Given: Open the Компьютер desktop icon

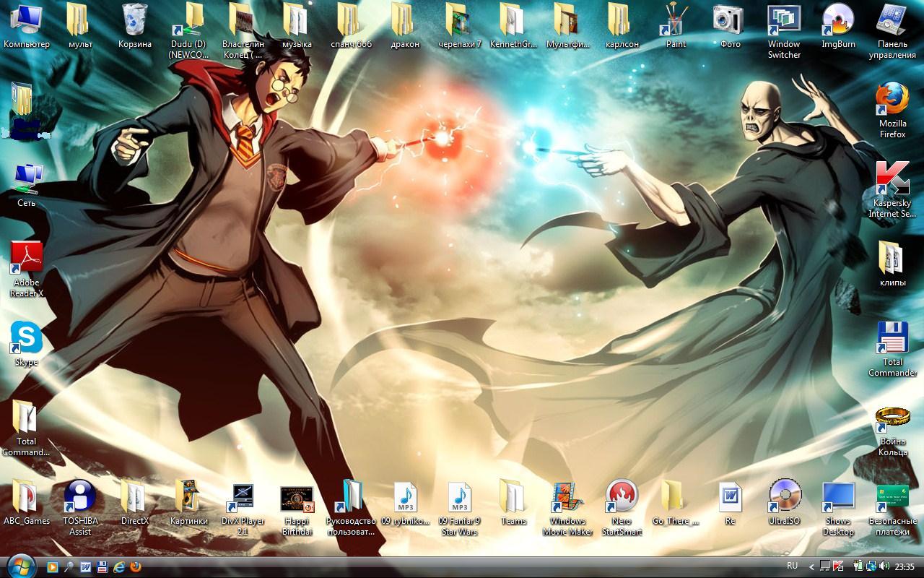Looking at the screenshot, I should coord(27,26).
